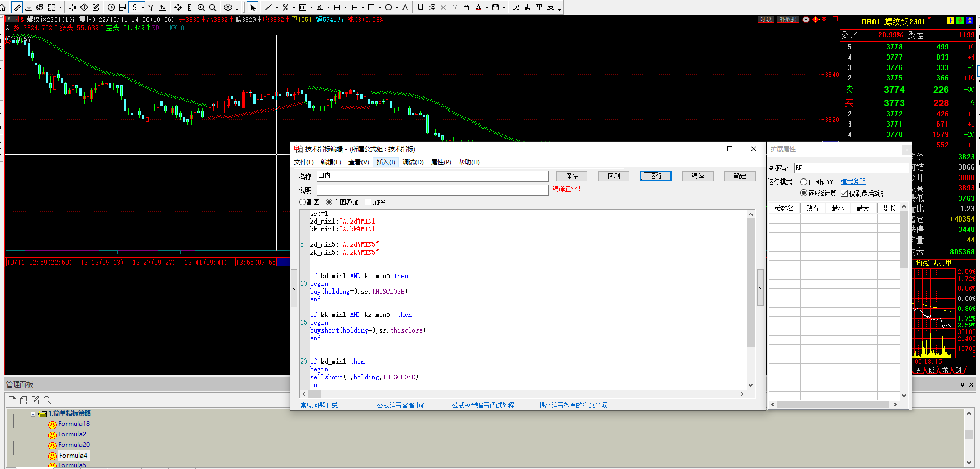The image size is (980, 469).
Task: Click the dollar sign toolbar icon
Action: pyautogui.click(x=135, y=7)
